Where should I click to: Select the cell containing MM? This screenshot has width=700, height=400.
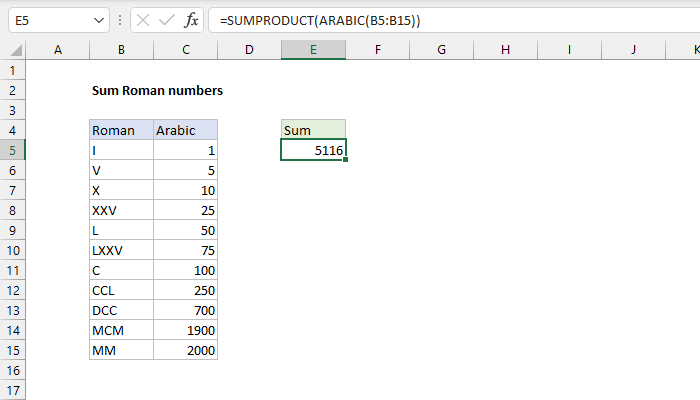point(121,350)
